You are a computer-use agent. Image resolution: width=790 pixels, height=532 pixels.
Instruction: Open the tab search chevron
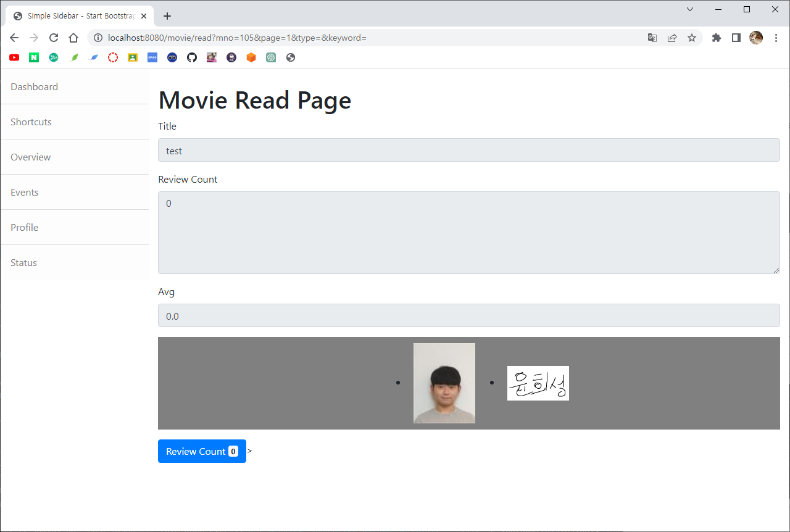[x=690, y=9]
